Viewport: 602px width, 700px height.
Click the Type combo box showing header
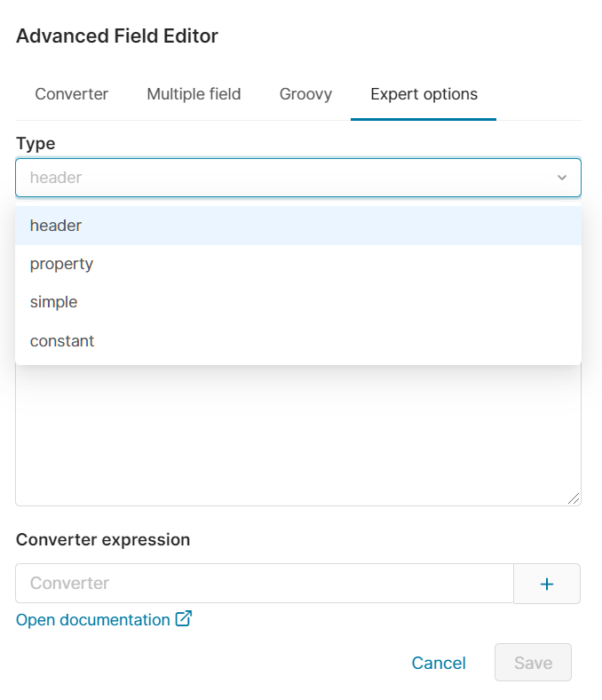(x=284, y=178)
